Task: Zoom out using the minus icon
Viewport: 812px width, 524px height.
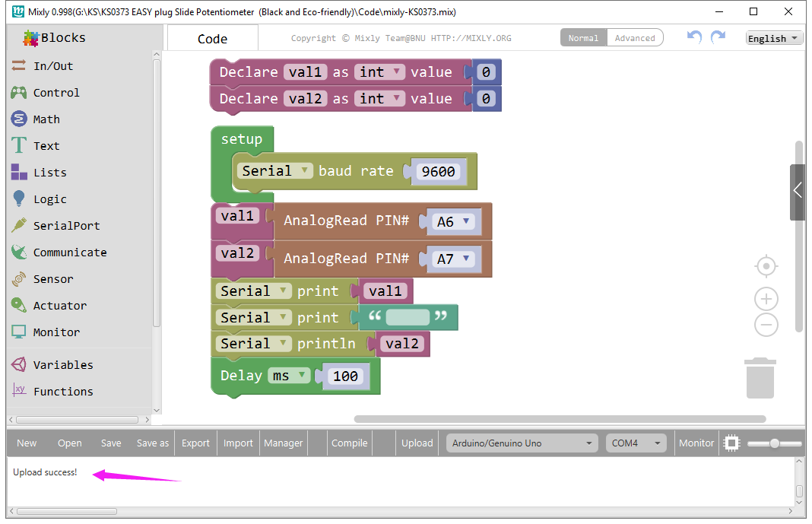Action: coord(766,326)
